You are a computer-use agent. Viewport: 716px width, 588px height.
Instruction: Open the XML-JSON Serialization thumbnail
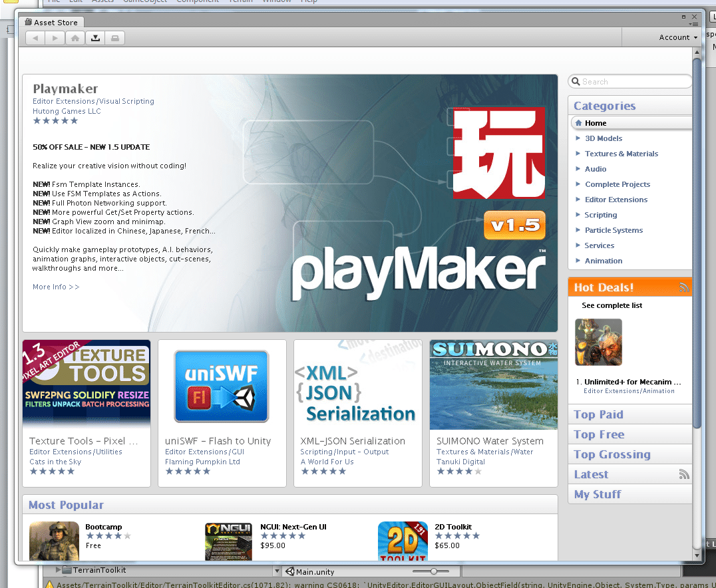pyautogui.click(x=357, y=384)
